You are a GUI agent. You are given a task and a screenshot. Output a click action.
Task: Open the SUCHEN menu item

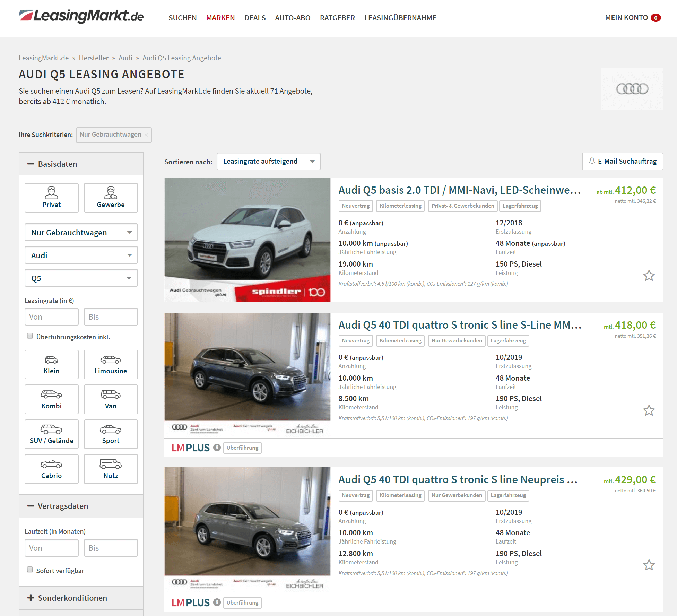tap(182, 18)
